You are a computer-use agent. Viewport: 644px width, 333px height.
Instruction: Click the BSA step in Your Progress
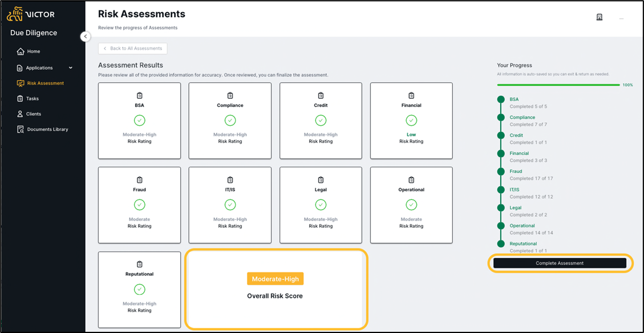click(514, 99)
